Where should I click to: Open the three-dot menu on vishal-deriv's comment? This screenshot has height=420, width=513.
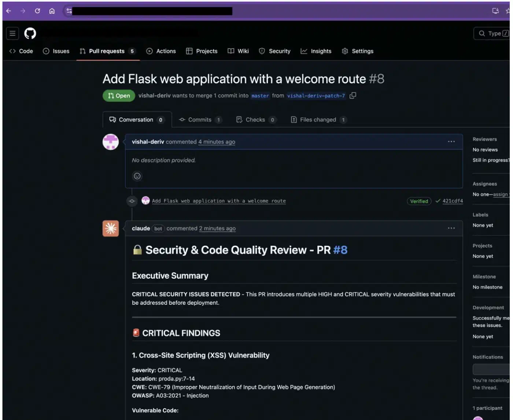pos(451,142)
